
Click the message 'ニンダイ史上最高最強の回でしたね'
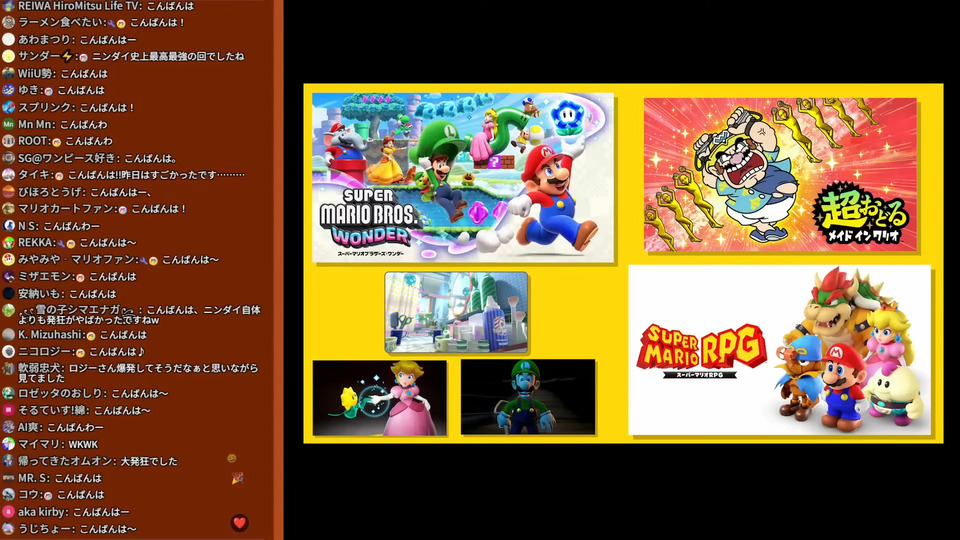168,56
